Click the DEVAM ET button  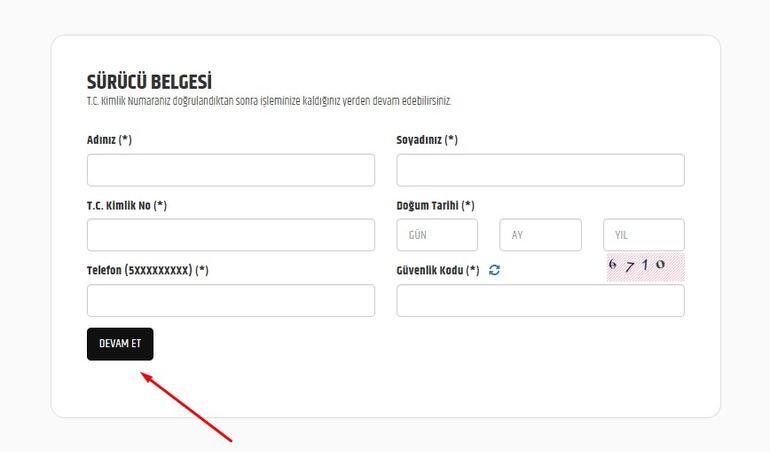pyautogui.click(x=120, y=344)
